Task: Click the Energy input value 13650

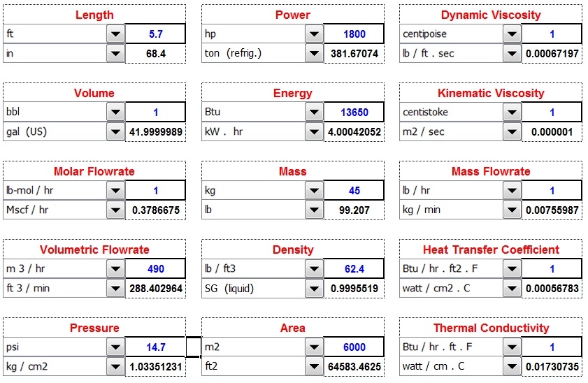Action: [x=354, y=113]
